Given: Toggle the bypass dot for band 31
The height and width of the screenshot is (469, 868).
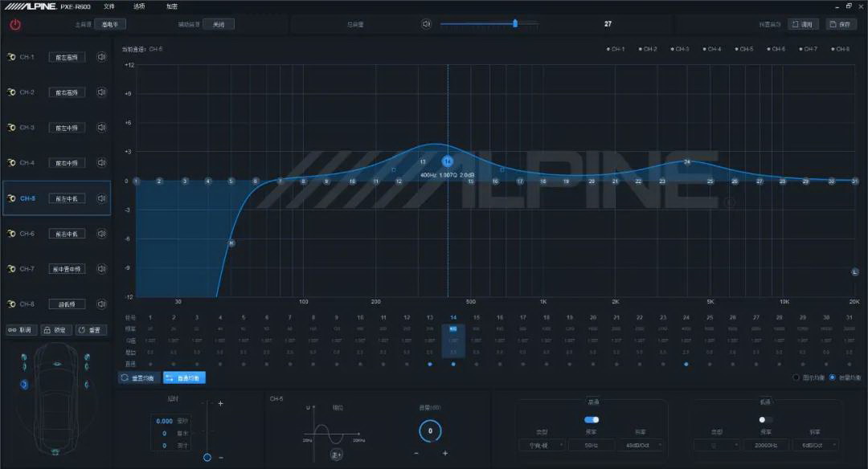Looking at the screenshot, I should [x=850, y=364].
